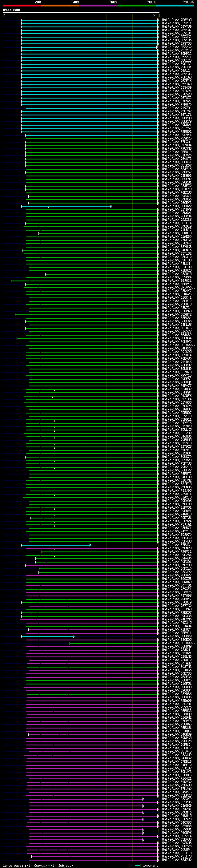This screenshot has width=197, height=868.
Task: Open hit UniRef100_O49124
Action: point(177,71)
